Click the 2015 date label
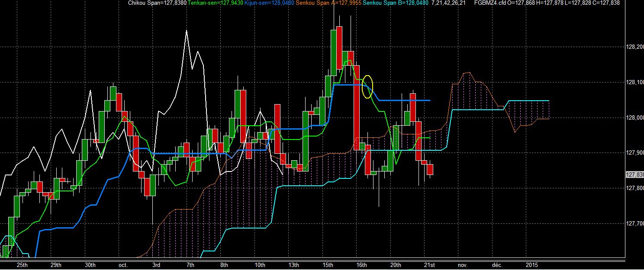 532,265
